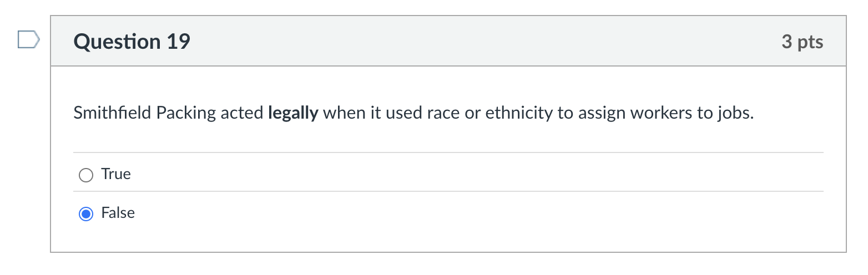The image size is (868, 275).
Task: Click the bold word "legally"
Action: click(293, 114)
